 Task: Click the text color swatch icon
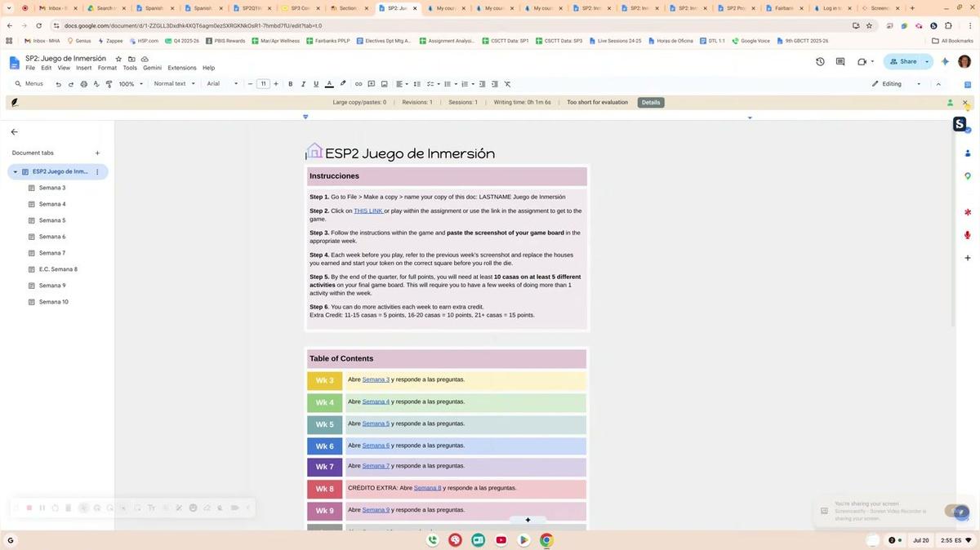click(329, 84)
